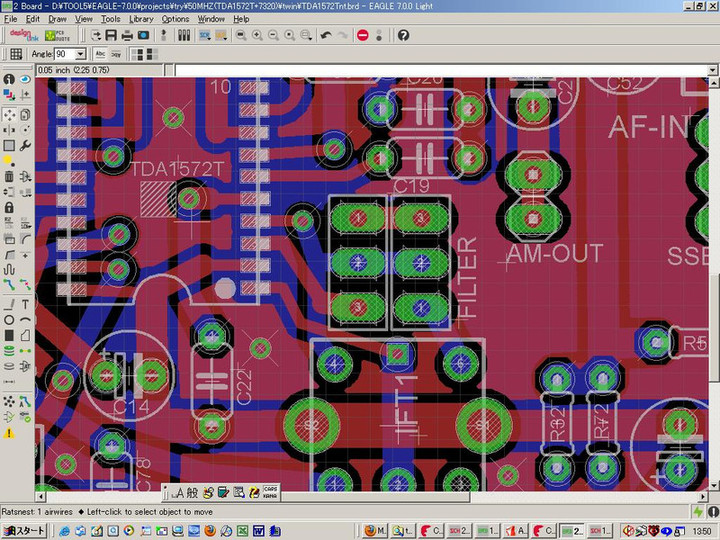Click the Design Link icon
The height and width of the screenshot is (540, 720).
(19, 35)
